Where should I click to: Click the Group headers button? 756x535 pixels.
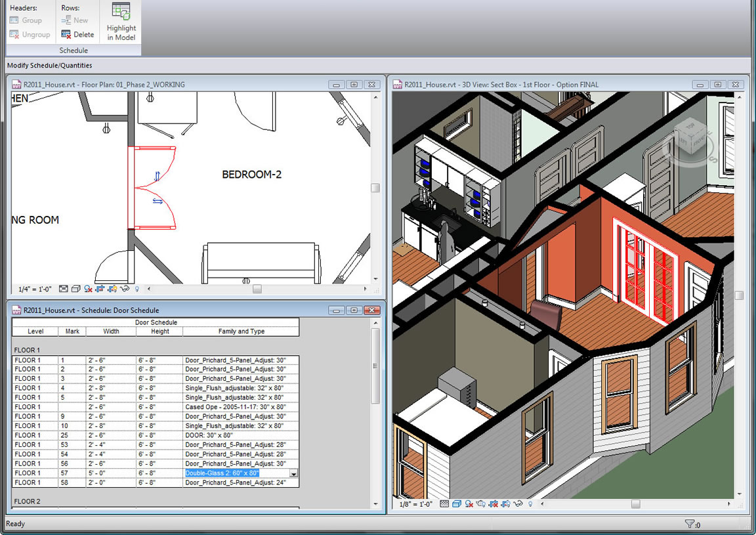26,20
